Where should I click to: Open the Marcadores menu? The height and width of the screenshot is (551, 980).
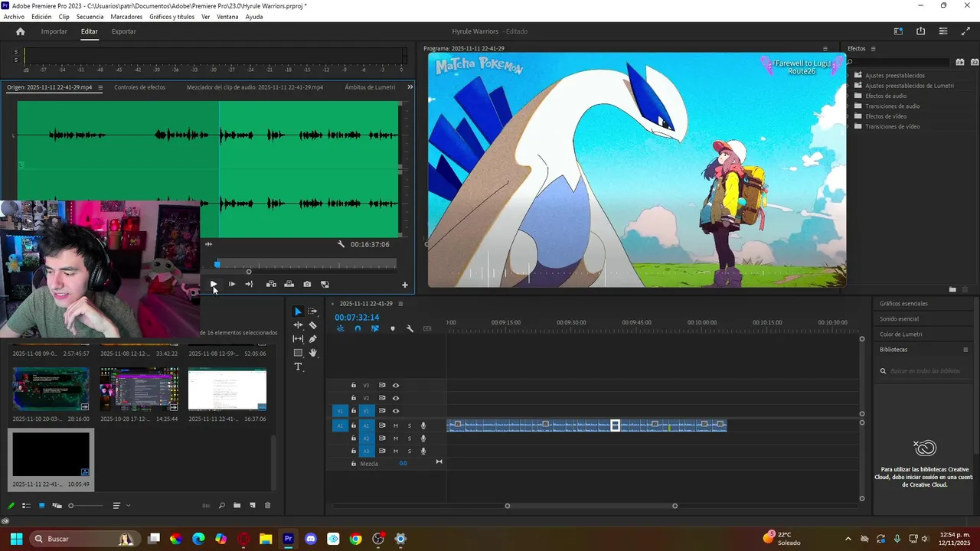(x=126, y=17)
